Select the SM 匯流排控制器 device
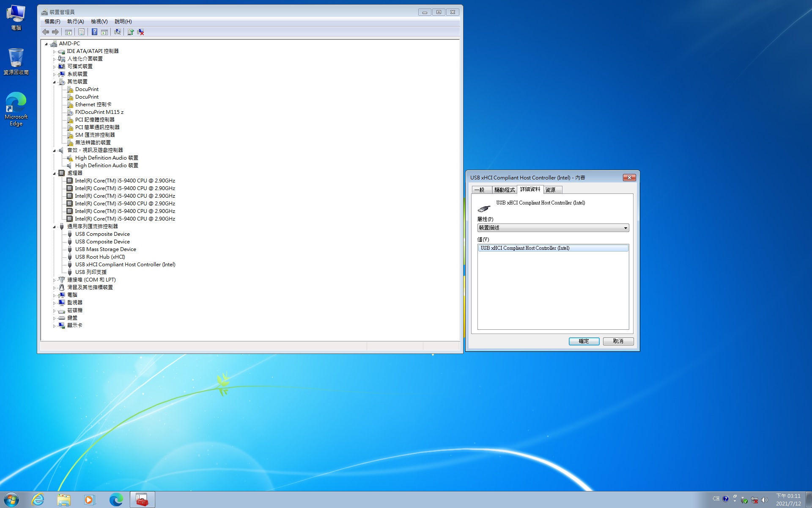This screenshot has width=812, height=508. [95, 135]
